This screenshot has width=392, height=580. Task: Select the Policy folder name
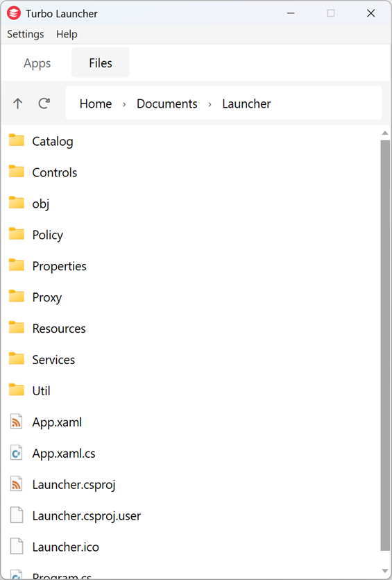click(48, 235)
